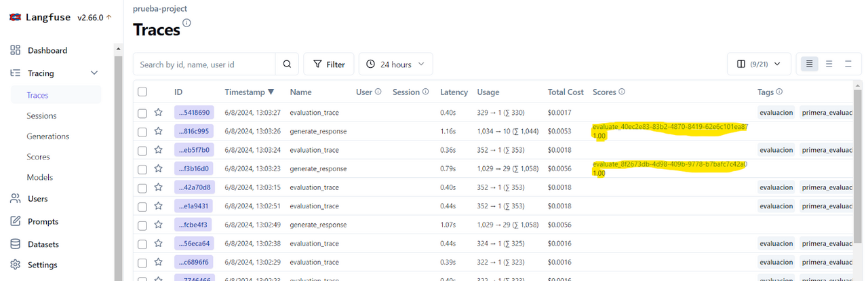
Task: Bookmark the generate_response trace 816c995
Action: pyautogui.click(x=159, y=131)
